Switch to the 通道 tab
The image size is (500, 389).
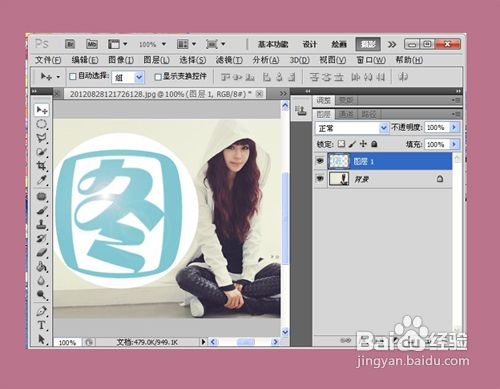346,114
